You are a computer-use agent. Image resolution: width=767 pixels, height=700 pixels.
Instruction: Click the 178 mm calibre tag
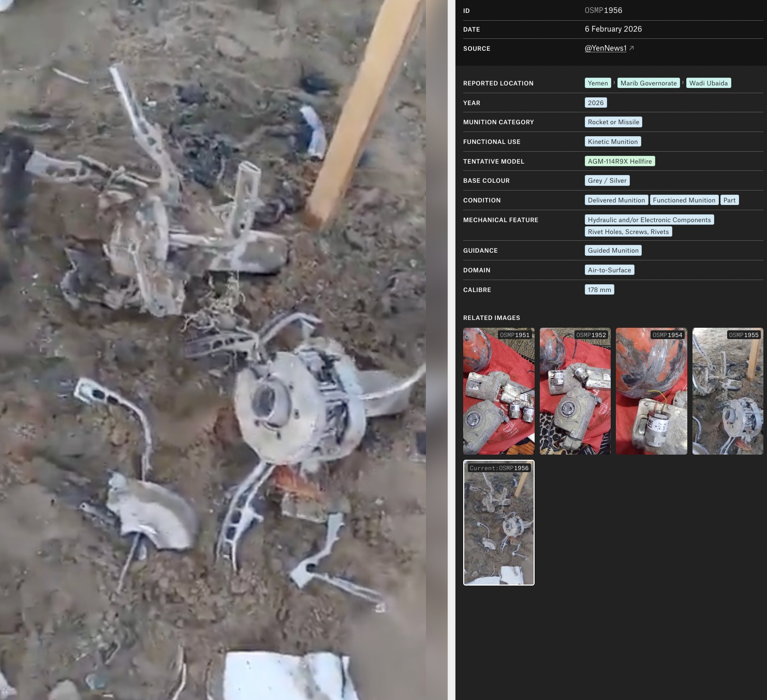point(599,290)
